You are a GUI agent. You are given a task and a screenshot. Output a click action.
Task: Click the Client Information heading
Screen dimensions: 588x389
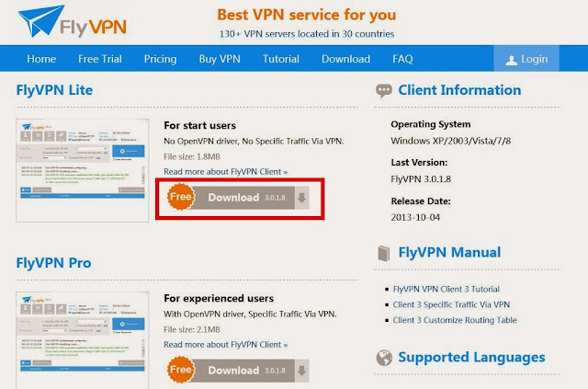[x=459, y=90]
